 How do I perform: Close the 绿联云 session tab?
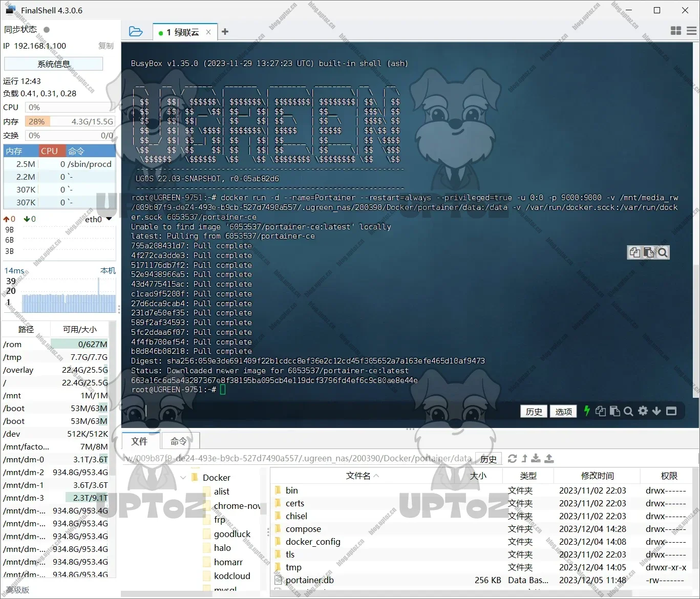[x=208, y=32]
